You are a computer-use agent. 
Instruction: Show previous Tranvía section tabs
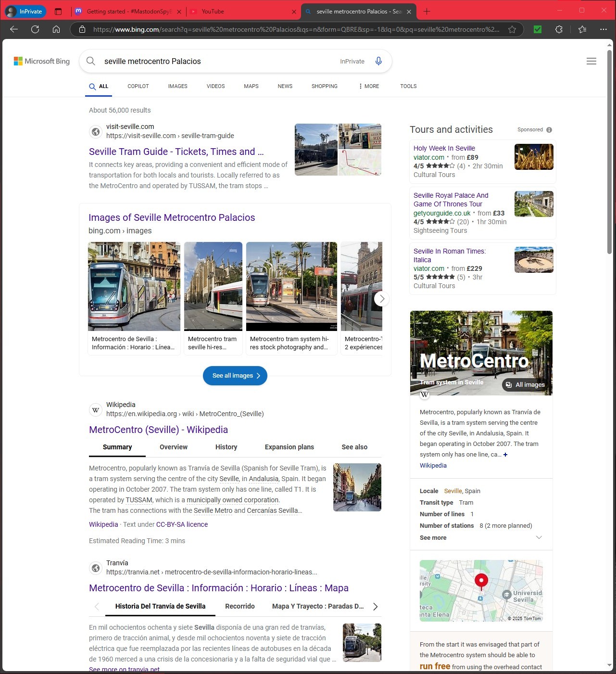97,607
